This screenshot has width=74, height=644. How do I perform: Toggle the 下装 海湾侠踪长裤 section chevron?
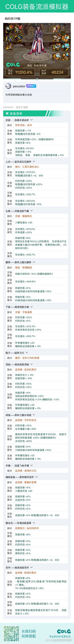pos(31,307)
